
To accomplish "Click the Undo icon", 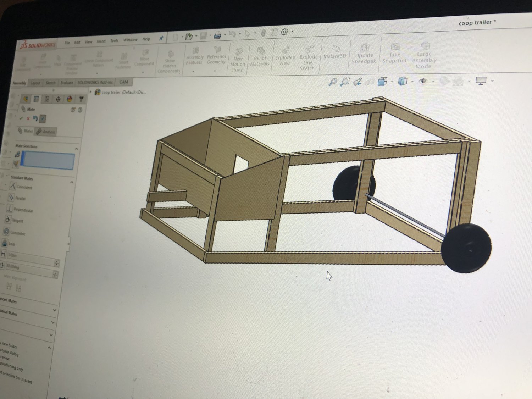I will coord(232,34).
